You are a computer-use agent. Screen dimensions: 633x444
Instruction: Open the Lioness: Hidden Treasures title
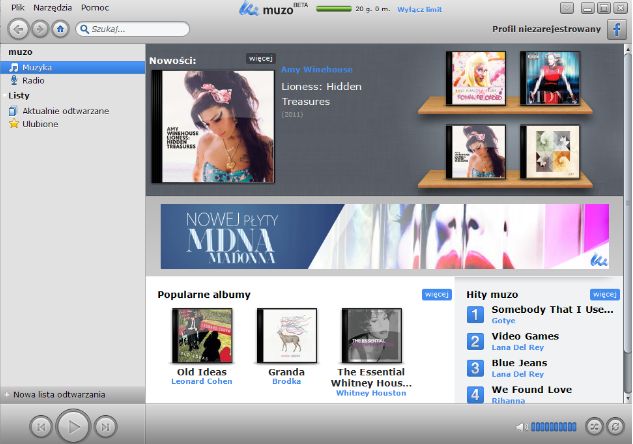tap(322, 94)
